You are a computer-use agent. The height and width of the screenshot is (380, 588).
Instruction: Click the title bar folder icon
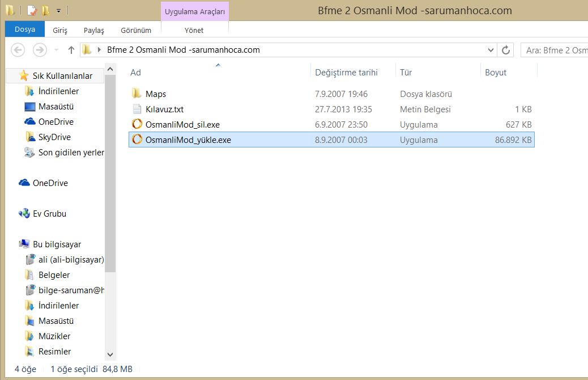click(11, 11)
